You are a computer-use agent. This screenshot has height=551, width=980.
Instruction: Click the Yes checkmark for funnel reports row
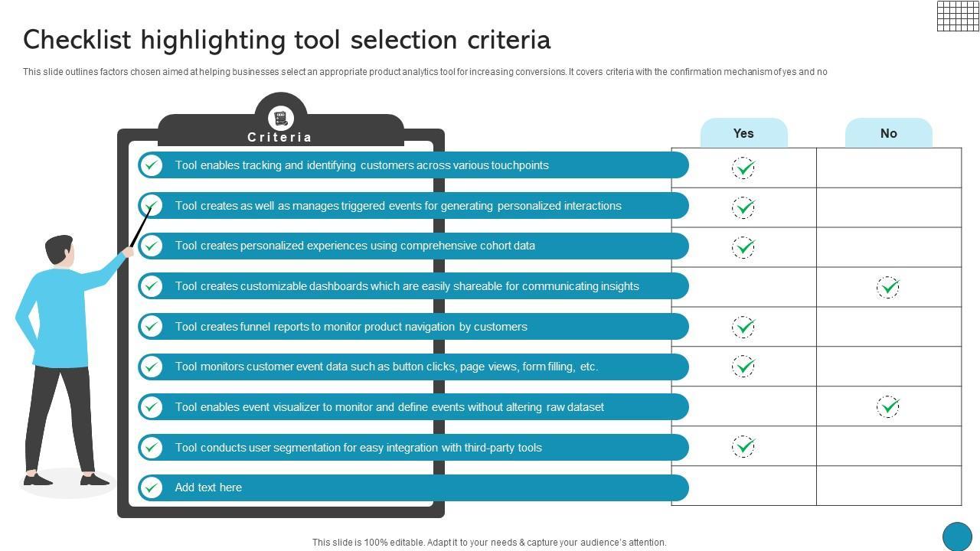point(743,328)
